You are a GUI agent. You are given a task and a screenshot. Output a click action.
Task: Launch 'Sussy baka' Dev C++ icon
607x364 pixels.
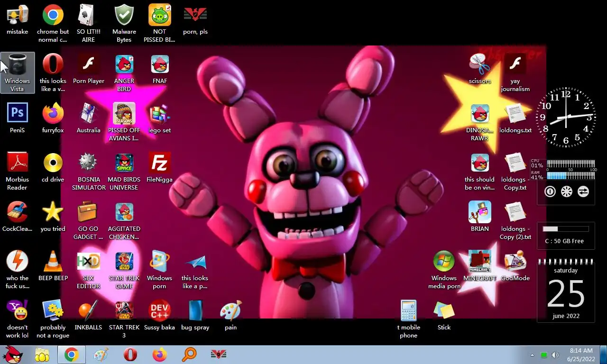[159, 315]
